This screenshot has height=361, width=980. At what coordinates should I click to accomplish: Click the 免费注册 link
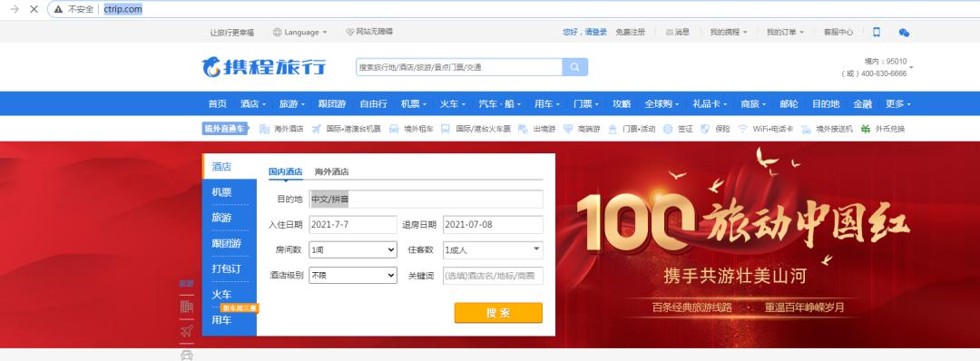tap(630, 32)
